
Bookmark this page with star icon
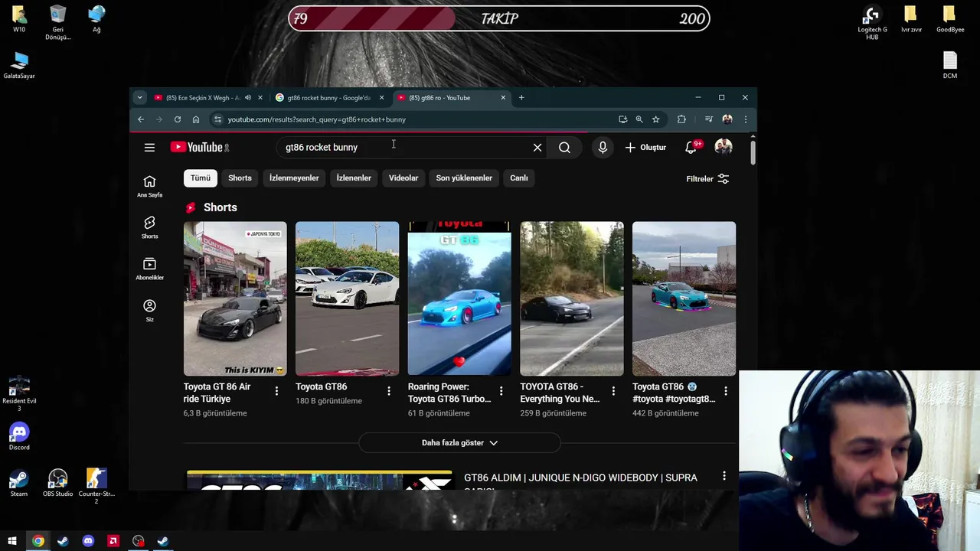point(655,119)
